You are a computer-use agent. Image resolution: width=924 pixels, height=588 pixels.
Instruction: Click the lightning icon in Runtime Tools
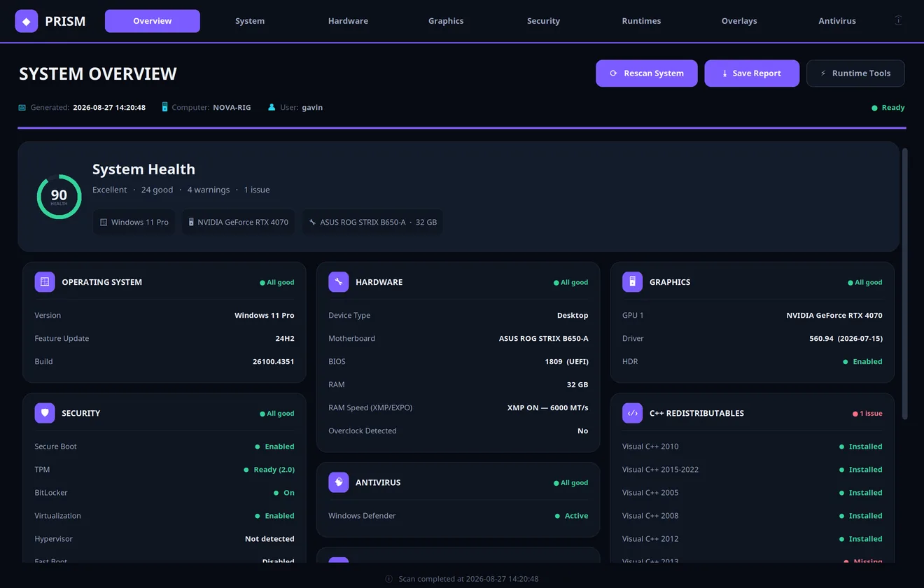(x=823, y=73)
